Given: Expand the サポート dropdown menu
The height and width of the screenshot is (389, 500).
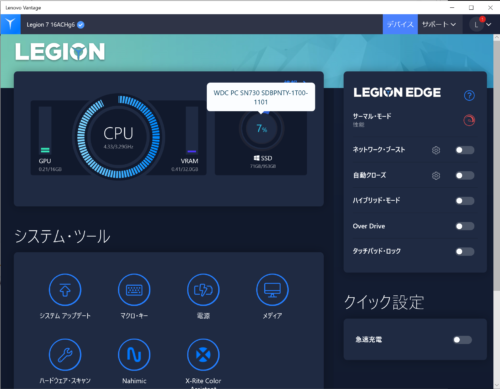Looking at the screenshot, I should 439,24.
